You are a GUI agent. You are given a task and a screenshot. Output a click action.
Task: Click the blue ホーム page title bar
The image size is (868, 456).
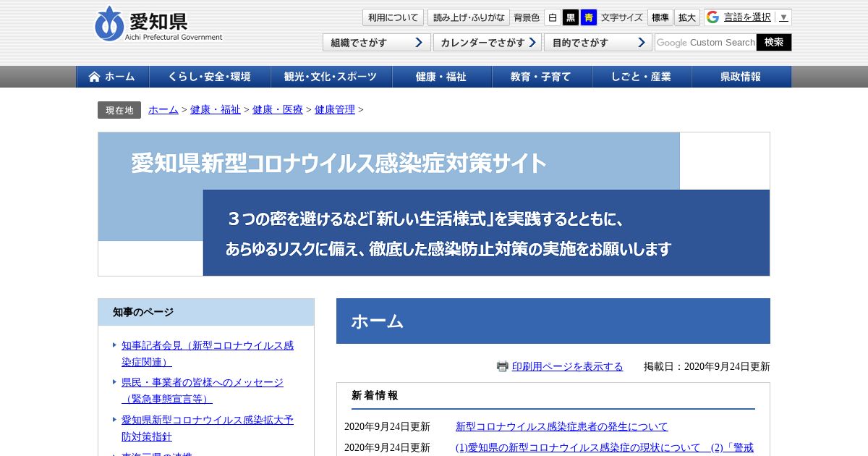553,321
